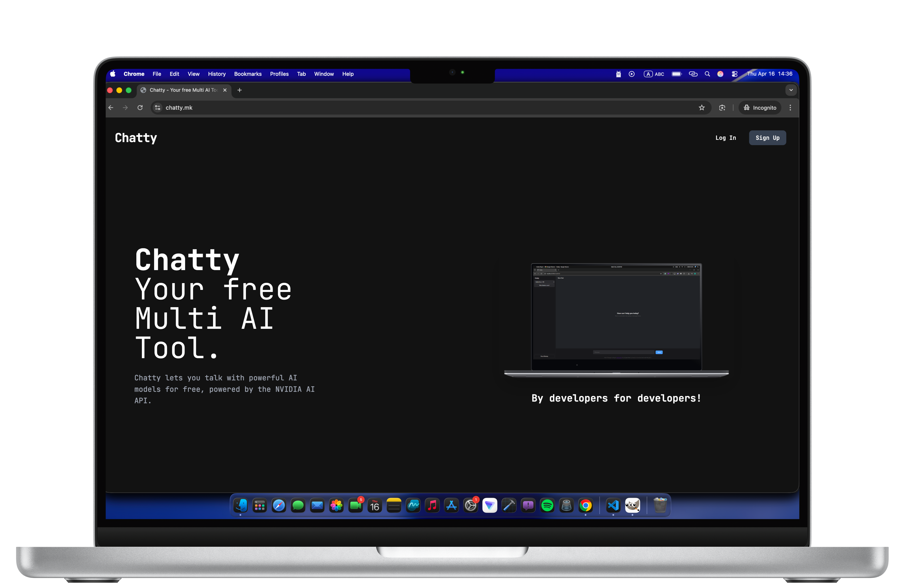Click the Incognito profile chip
Screen dimensions: 905x588
tap(760, 108)
